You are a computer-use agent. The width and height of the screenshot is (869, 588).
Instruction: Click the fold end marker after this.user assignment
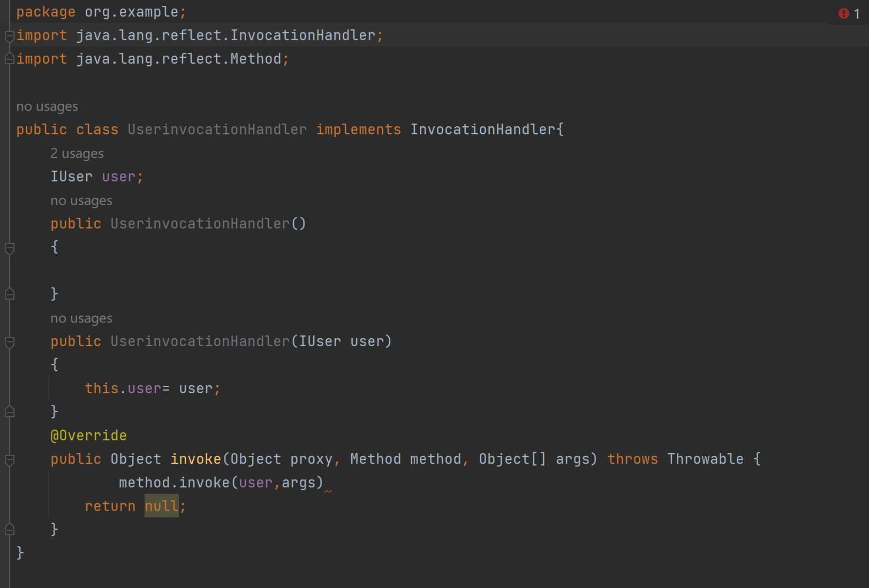pos(9,411)
